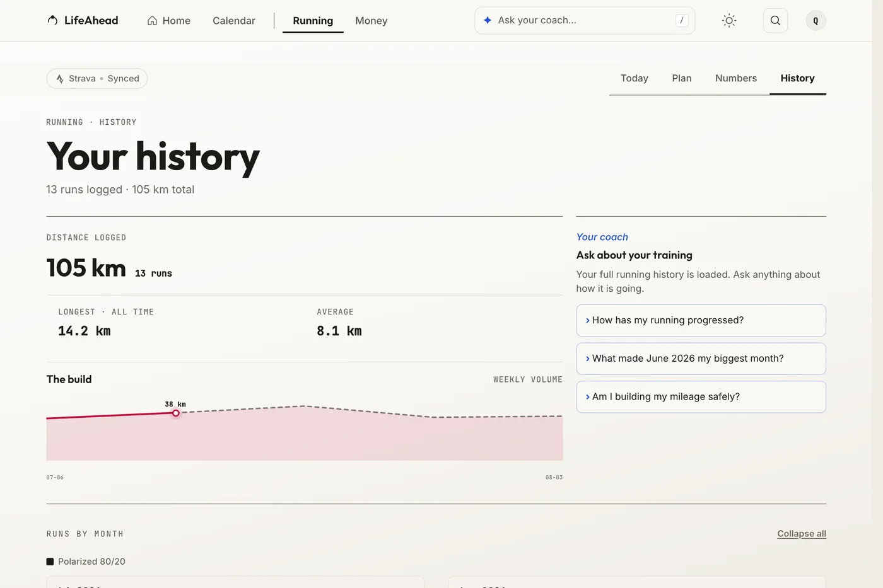Go to the Home nav link

(x=168, y=21)
